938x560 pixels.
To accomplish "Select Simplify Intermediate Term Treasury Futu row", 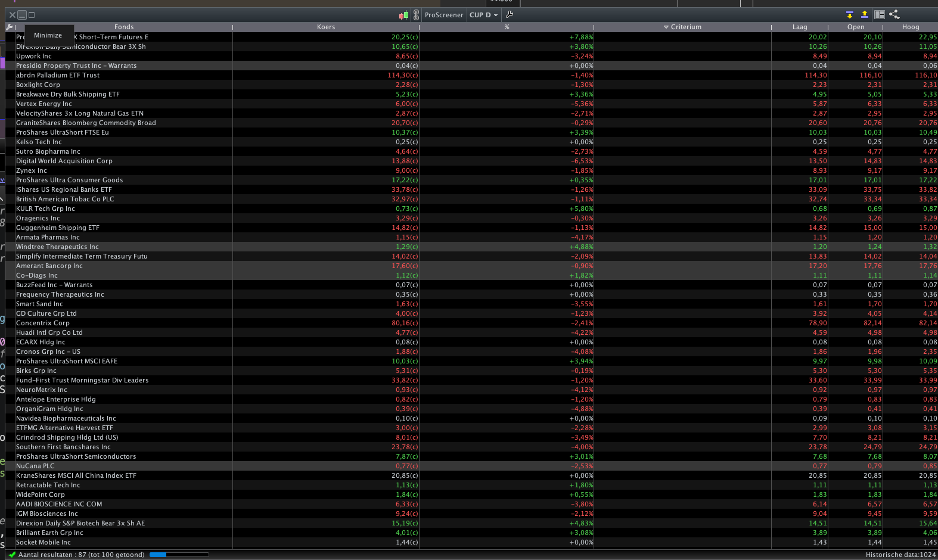I will pyautogui.click(x=472, y=256).
